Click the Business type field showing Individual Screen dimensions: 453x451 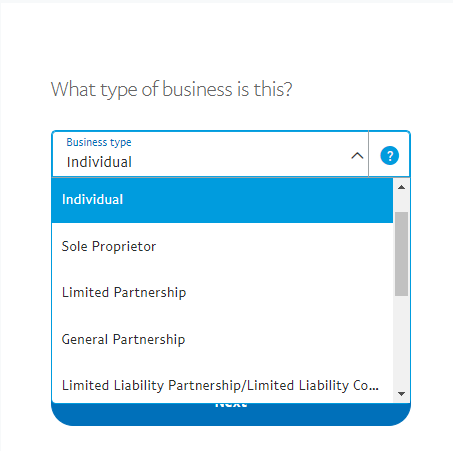(x=210, y=154)
